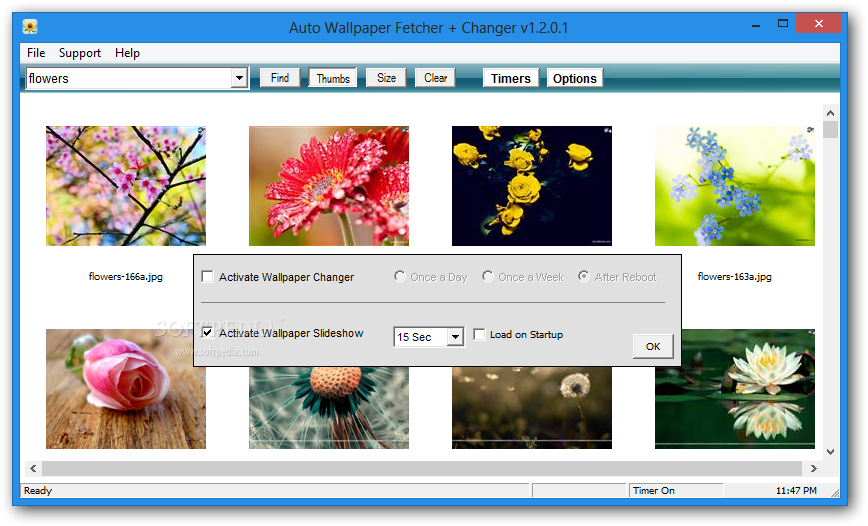The width and height of the screenshot is (868, 526).
Task: Open the Help menu
Action: pyautogui.click(x=127, y=53)
